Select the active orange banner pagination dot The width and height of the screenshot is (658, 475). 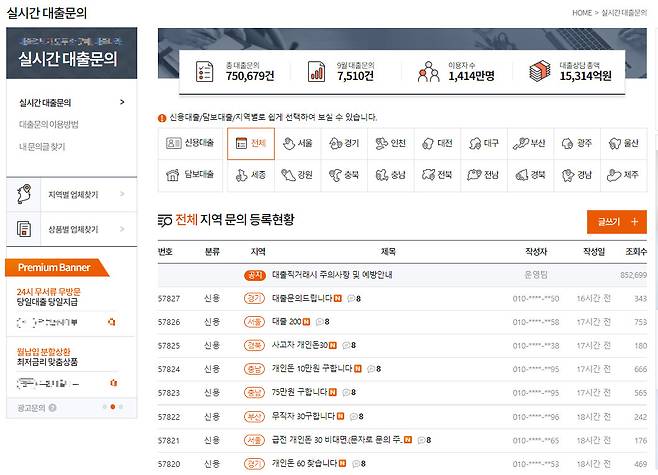[x=112, y=407]
